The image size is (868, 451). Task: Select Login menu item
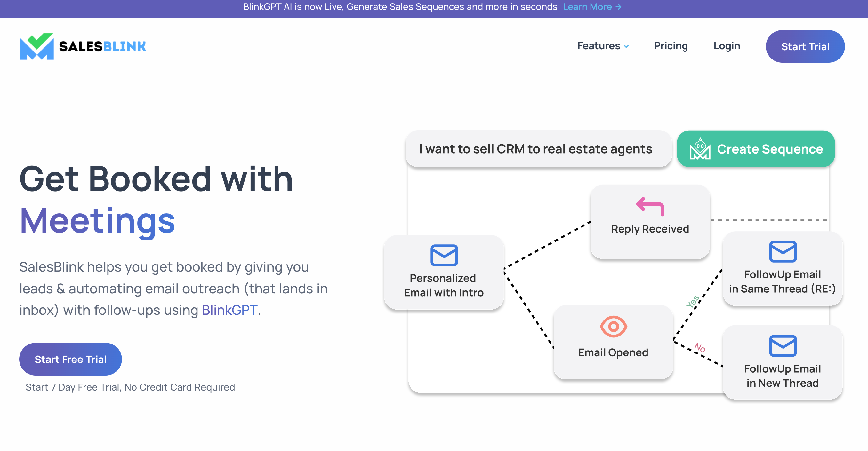[726, 45]
